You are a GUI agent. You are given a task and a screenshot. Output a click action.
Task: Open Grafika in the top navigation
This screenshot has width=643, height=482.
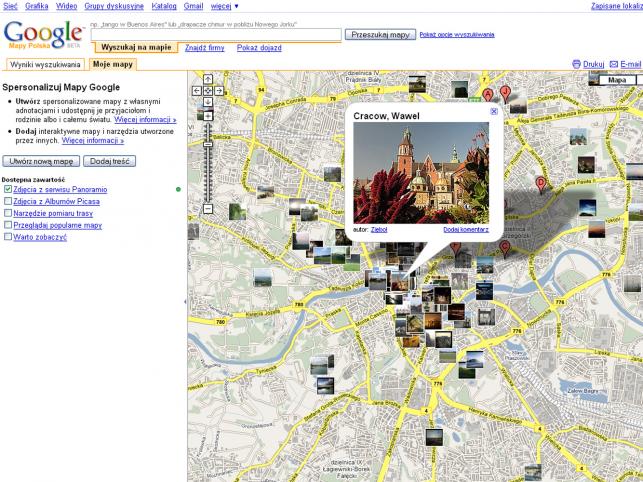36,6
